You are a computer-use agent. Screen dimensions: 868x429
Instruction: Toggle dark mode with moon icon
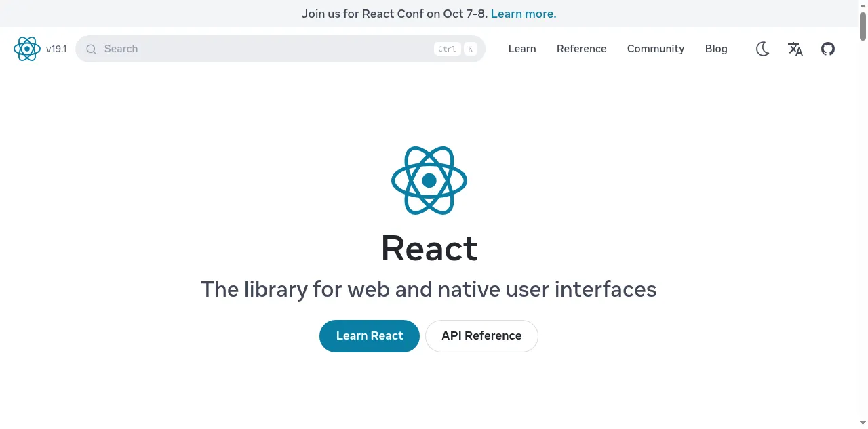(763, 49)
